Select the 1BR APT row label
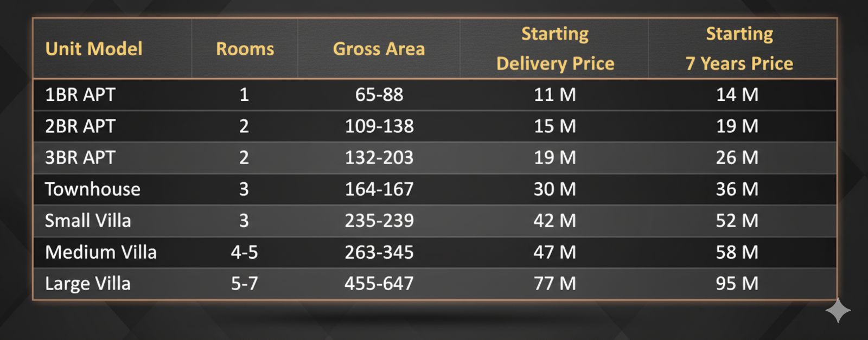 pyautogui.click(x=80, y=95)
